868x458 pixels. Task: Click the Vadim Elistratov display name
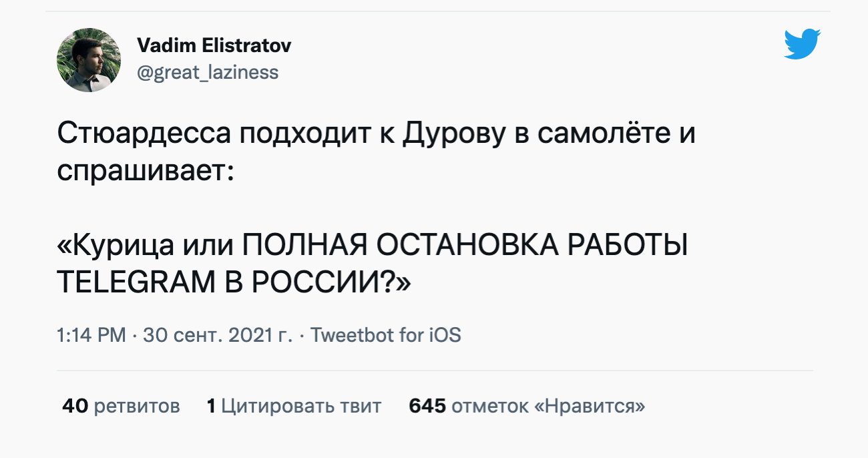(214, 46)
